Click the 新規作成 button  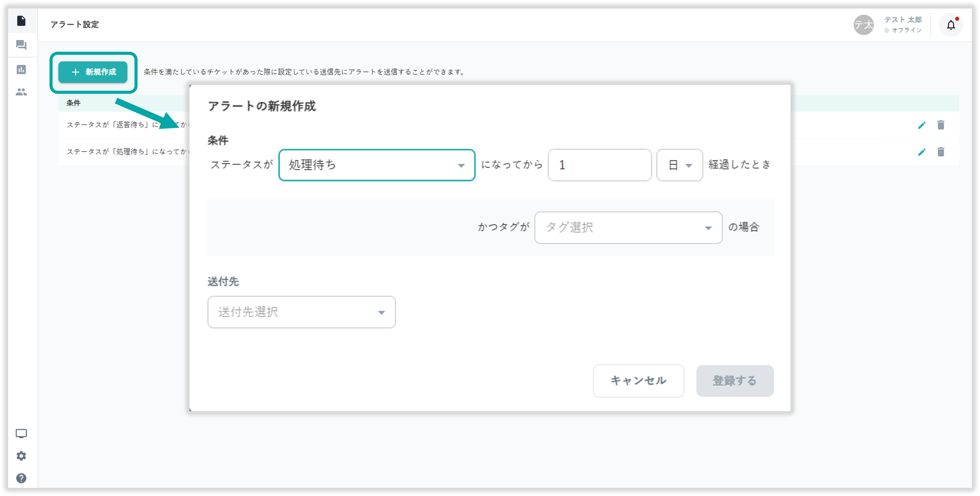click(x=93, y=72)
